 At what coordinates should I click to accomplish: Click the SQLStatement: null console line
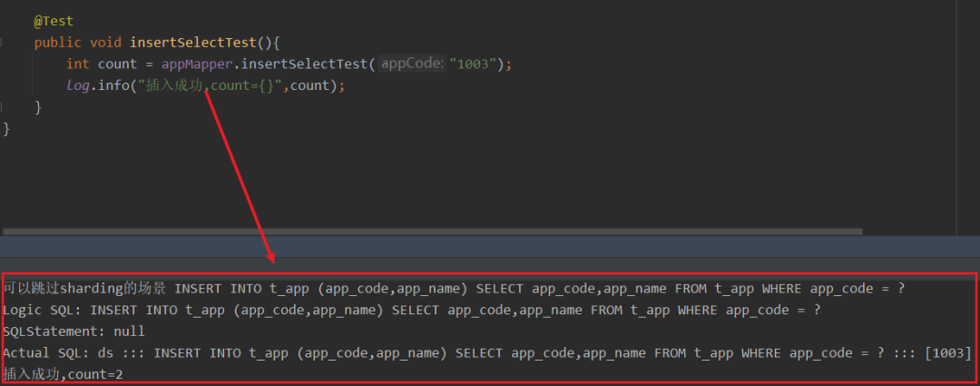73,332
